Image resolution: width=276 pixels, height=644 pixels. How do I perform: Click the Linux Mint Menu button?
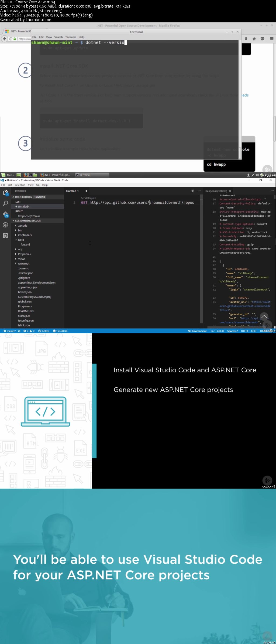click(8, 175)
